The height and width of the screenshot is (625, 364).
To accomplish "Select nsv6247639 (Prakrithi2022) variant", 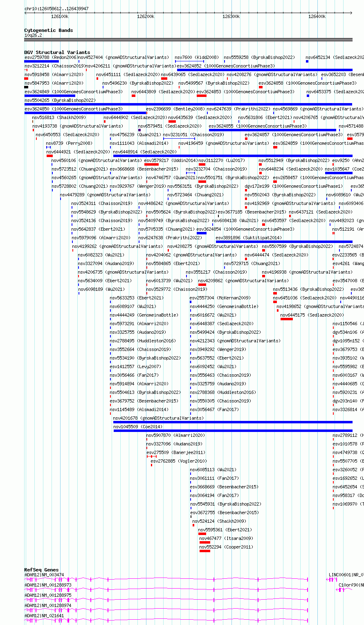I will click(238, 109).
